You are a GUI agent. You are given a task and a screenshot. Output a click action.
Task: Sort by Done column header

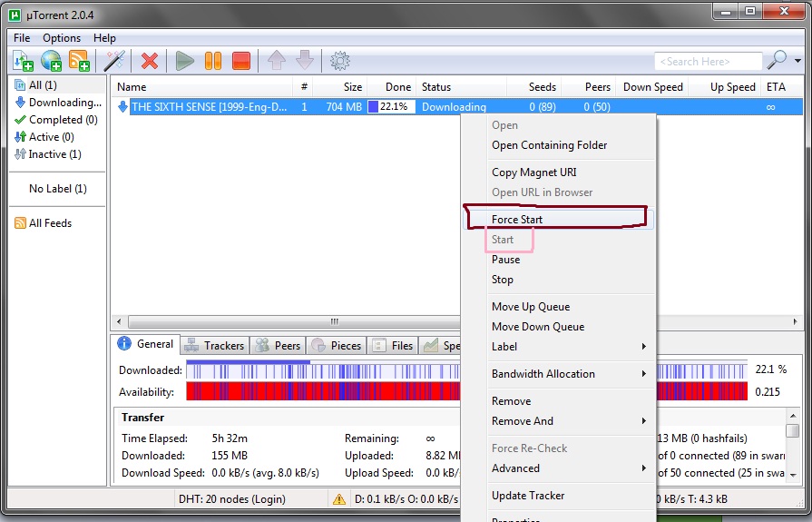pyautogui.click(x=392, y=87)
